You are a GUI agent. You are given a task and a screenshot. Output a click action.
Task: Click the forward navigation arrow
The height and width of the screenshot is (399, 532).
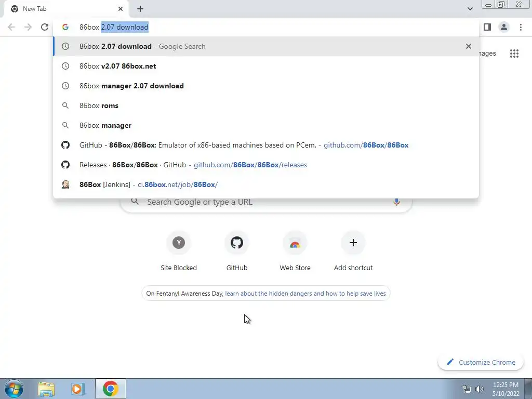click(x=28, y=27)
